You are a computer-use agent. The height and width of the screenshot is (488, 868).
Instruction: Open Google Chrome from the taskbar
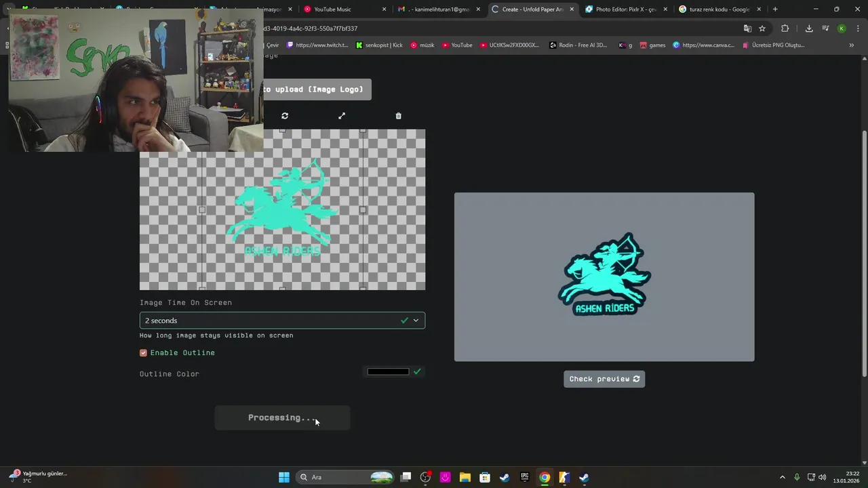(544, 477)
